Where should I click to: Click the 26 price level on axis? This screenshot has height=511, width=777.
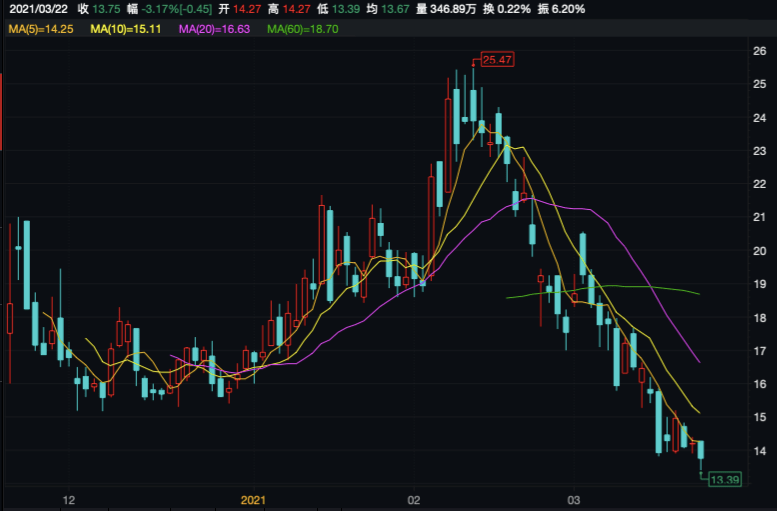point(759,51)
